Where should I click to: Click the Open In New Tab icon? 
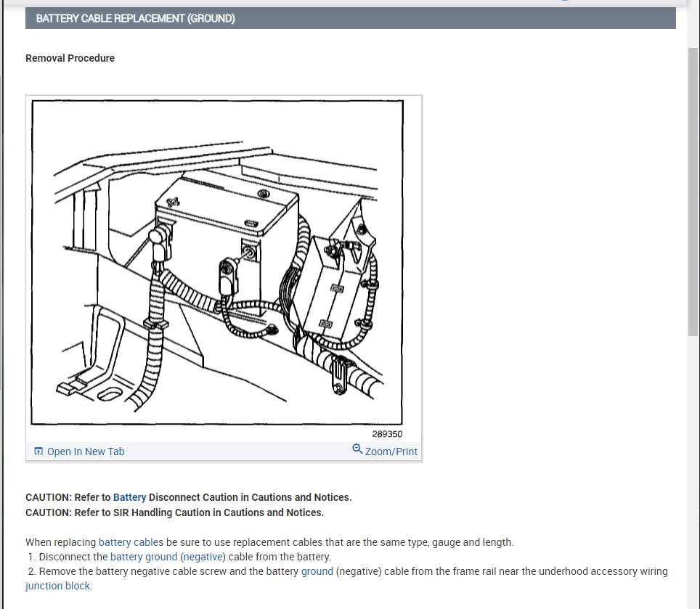[x=38, y=451]
